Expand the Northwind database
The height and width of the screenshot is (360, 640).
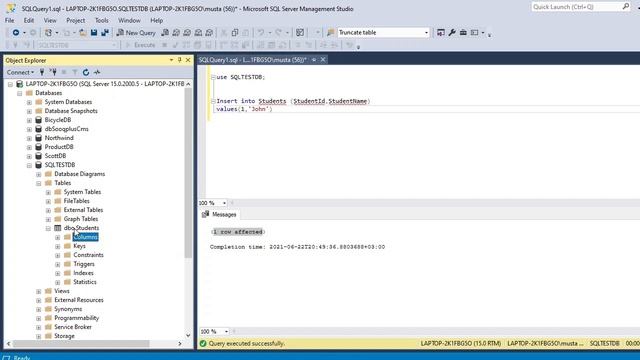(x=29, y=138)
